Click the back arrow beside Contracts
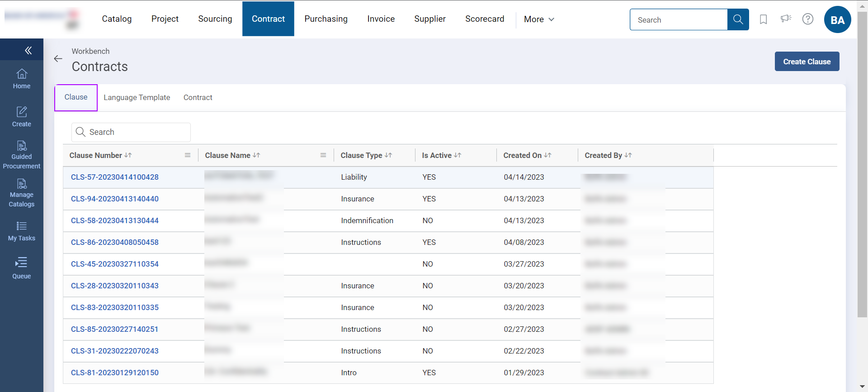The image size is (868, 392). [x=58, y=59]
